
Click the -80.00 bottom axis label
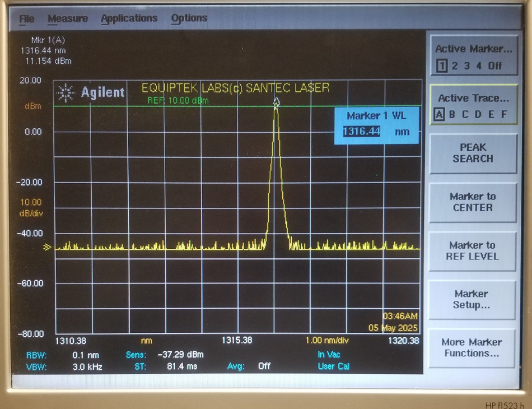point(31,334)
